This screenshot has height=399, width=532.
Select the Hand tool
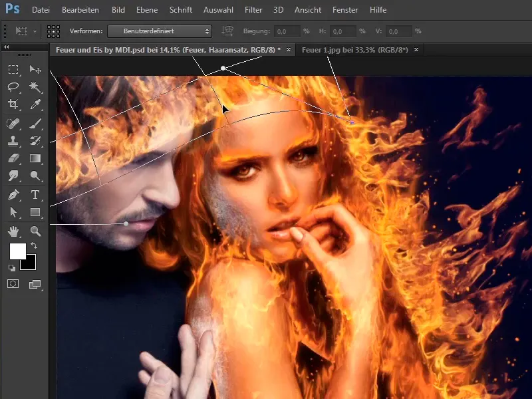tap(13, 231)
